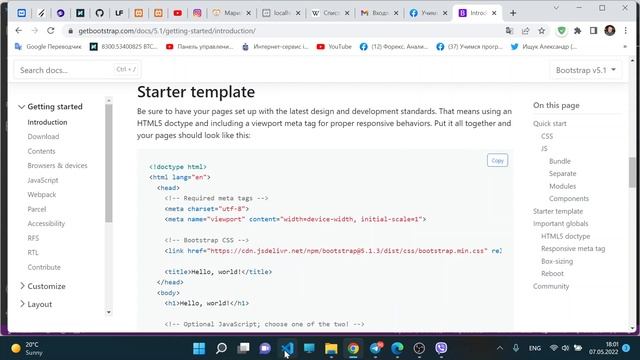Jump to Responsive meta tag section

point(573,248)
